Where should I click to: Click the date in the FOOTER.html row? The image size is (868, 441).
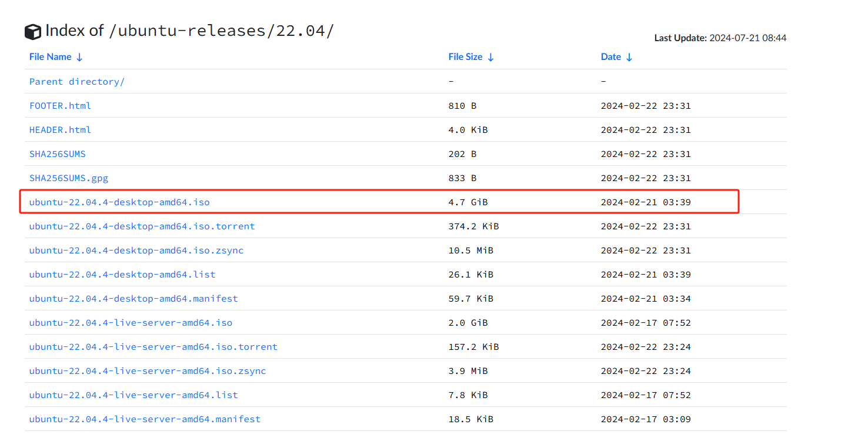tap(646, 106)
